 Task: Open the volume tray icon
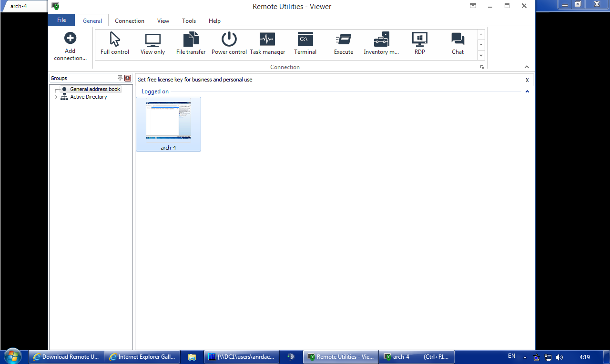[x=559, y=357]
